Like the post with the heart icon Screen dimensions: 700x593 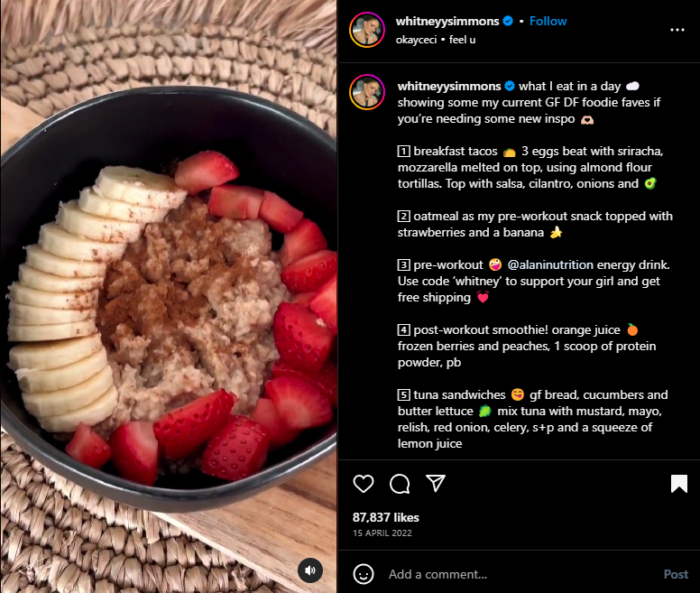(x=364, y=484)
